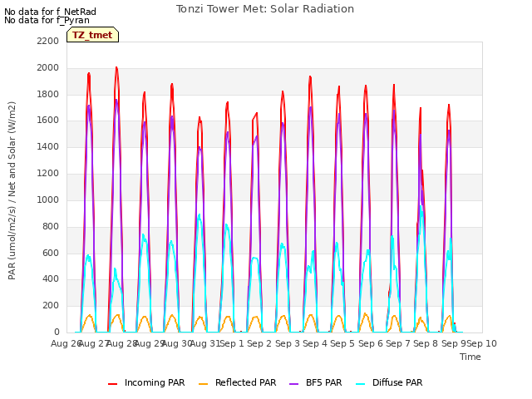Viewport: 532px width, 399px height.
Task: Click the 1200 y-axis tick label
Action: click(48, 174)
